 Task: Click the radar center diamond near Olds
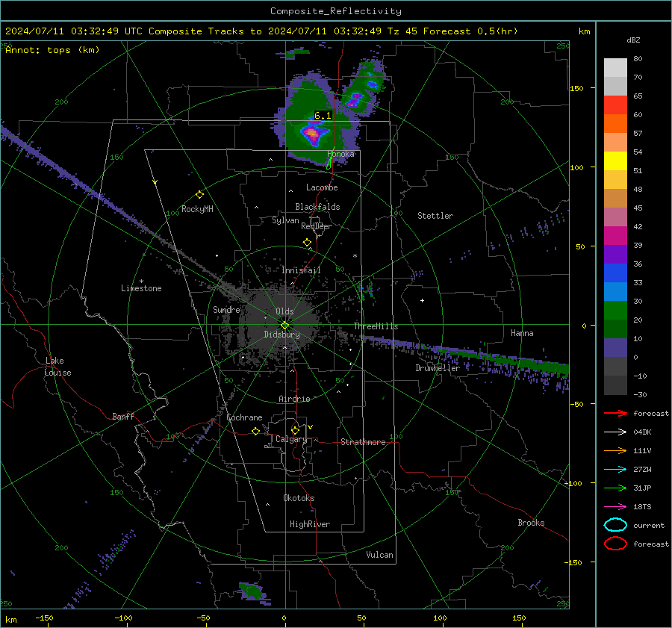pyautogui.click(x=284, y=326)
